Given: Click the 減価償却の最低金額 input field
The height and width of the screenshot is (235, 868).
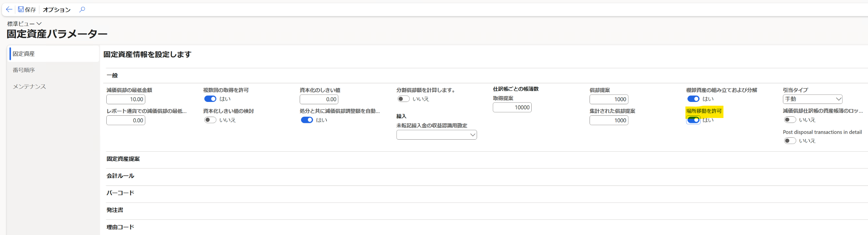Looking at the screenshot, I should [x=126, y=99].
